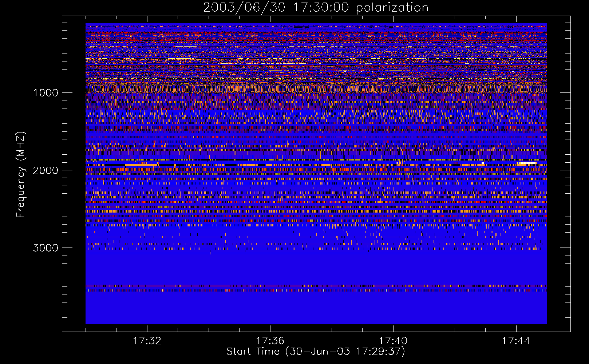Click the 3000 frequency tick label

[46, 248]
